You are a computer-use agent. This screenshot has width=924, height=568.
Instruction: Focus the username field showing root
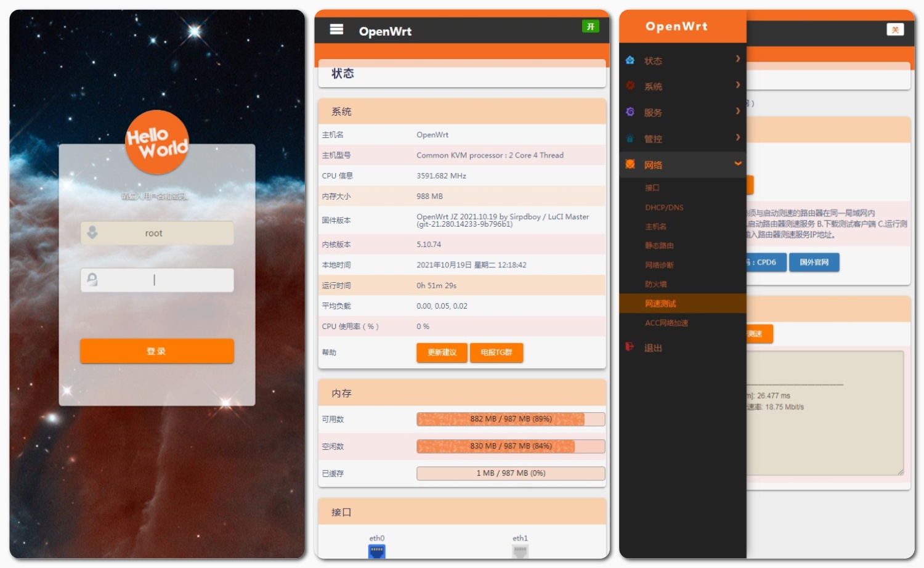click(157, 233)
